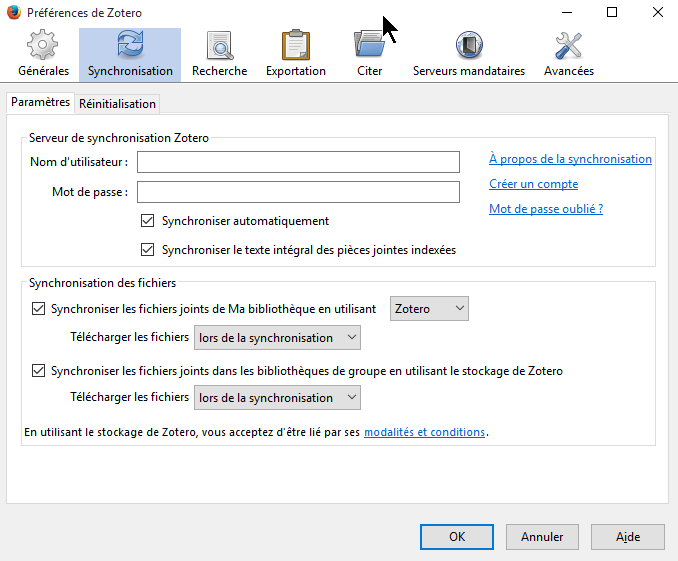Open the Zotero storage method dropdown

click(429, 308)
